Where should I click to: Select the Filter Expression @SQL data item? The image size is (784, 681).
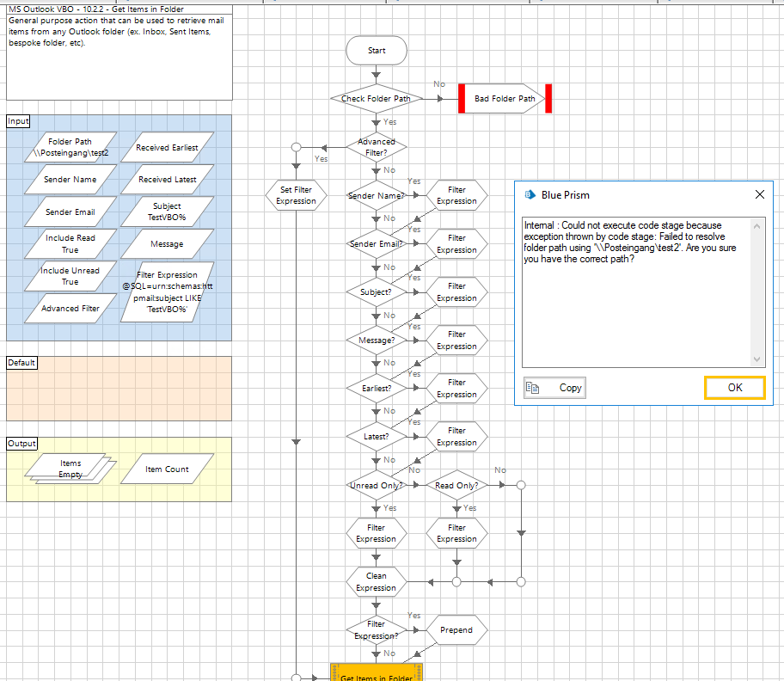167,292
